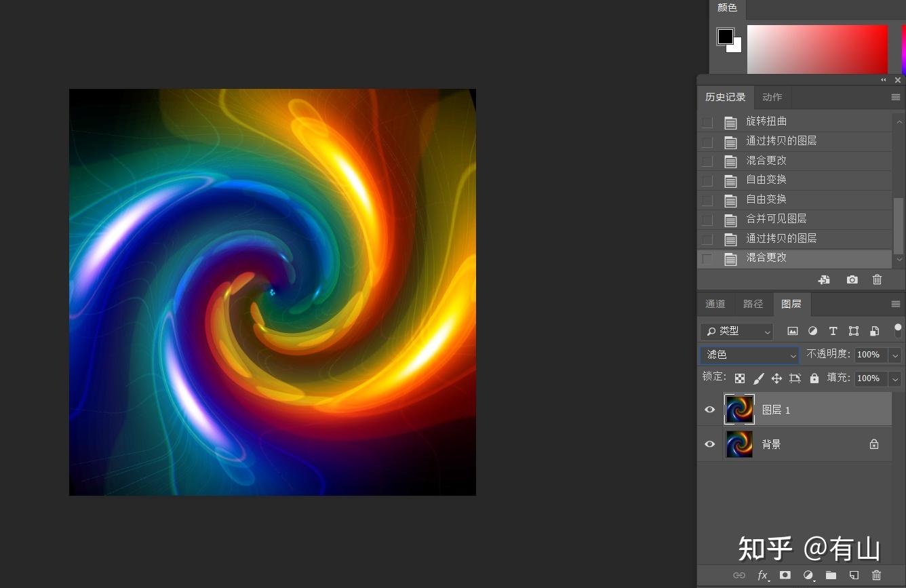906x588 pixels.
Task: Create a new layer group folder
Action: [x=831, y=575]
